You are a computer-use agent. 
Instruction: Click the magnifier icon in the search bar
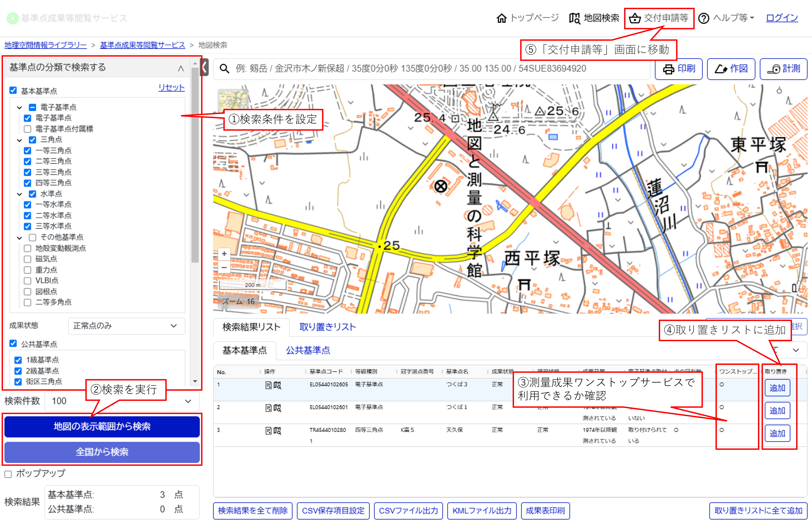[x=224, y=69]
